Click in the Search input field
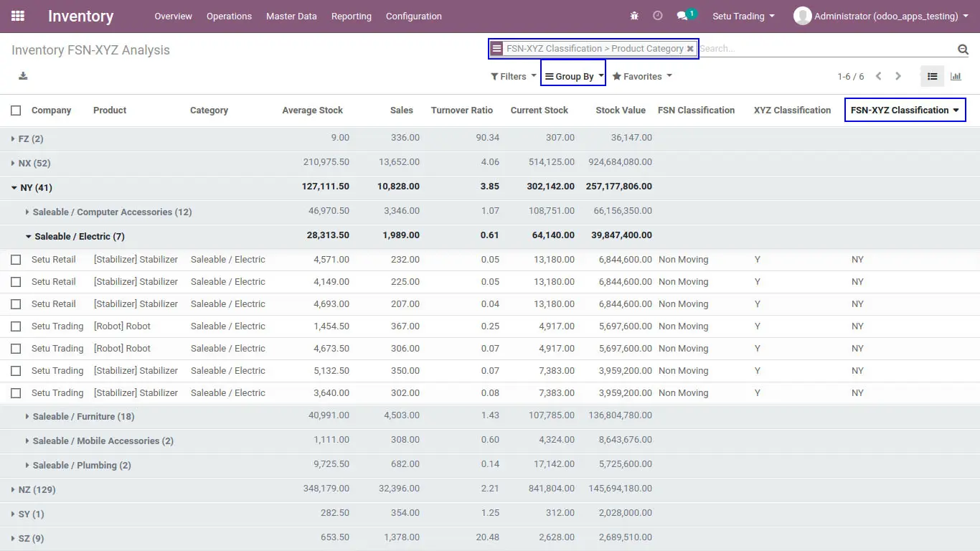This screenshot has width=980, height=551. [x=826, y=49]
